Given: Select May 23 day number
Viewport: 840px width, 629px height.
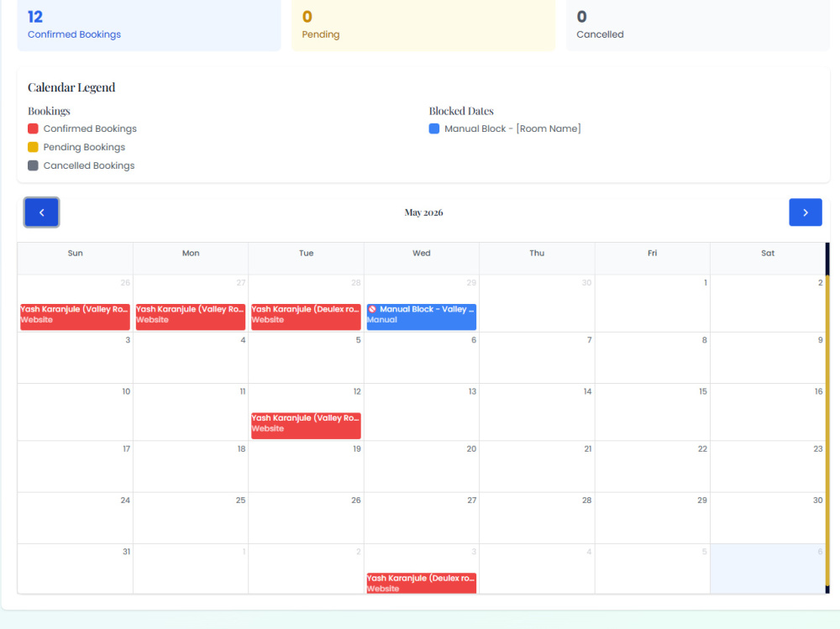Looking at the screenshot, I should [x=818, y=449].
